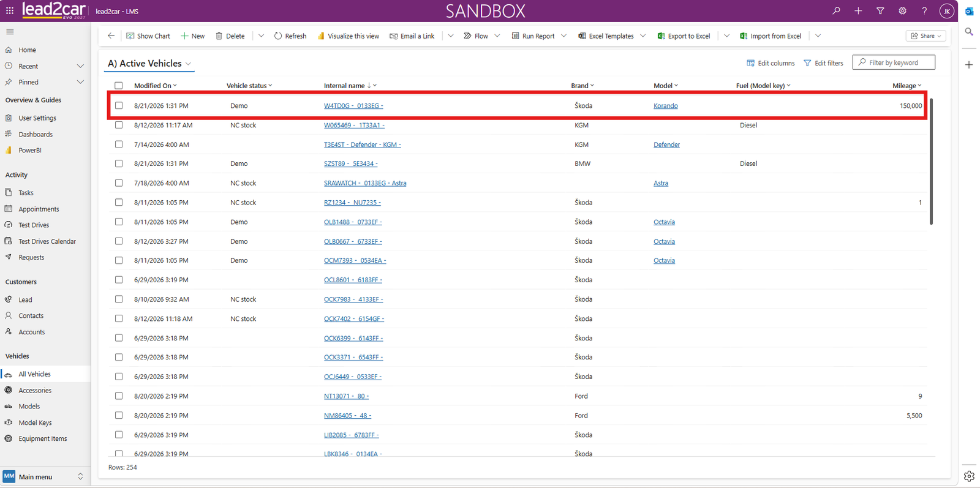This screenshot has height=488, width=980.
Task: Open Test Drives Calendar in sidebar
Action: coord(47,241)
